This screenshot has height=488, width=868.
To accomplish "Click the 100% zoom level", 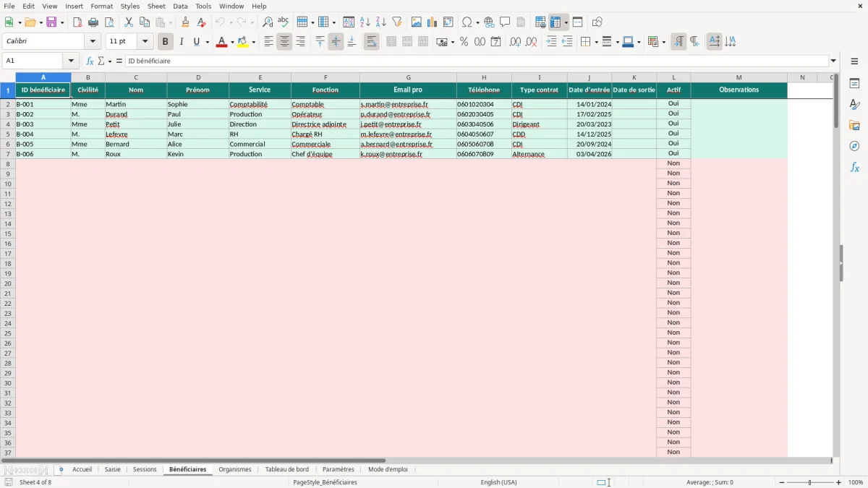I will 856,482.
